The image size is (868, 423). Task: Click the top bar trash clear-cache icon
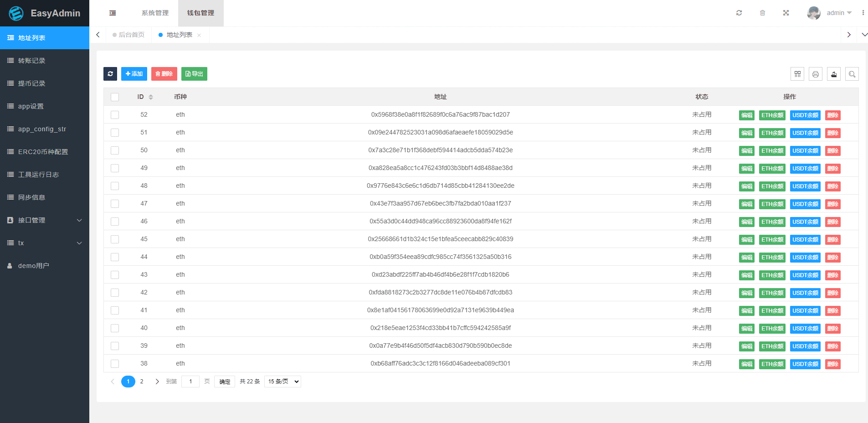(x=762, y=13)
